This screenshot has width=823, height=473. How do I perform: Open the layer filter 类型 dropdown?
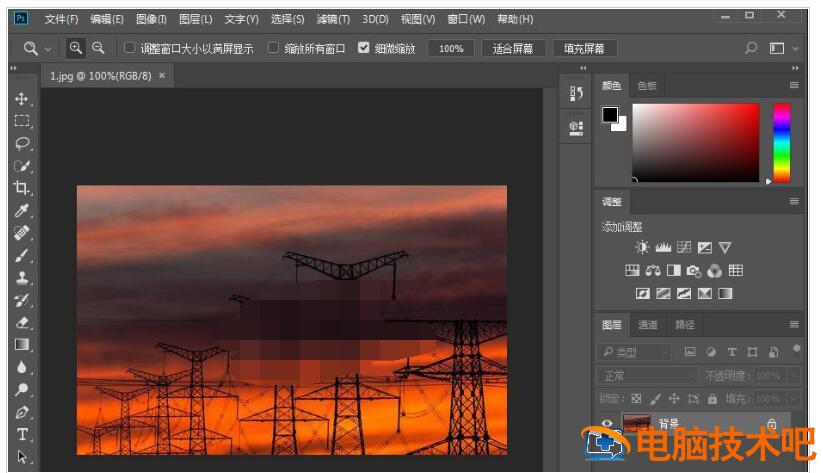coord(636,352)
